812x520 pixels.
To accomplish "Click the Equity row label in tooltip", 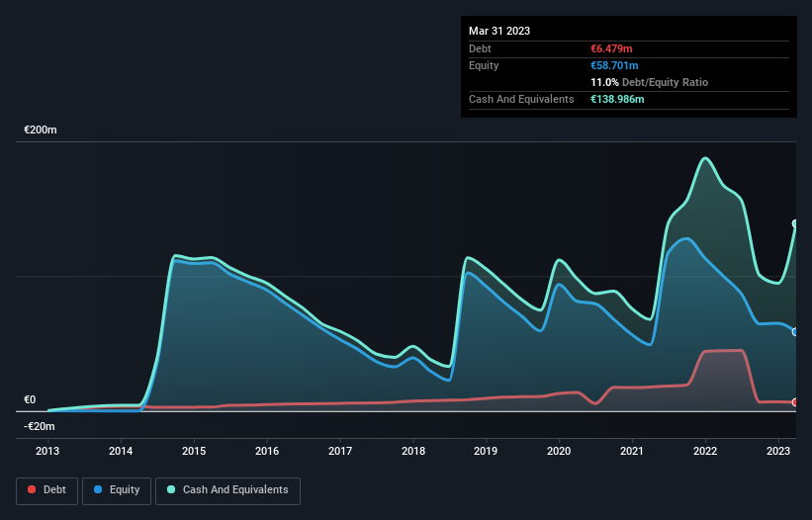I will [484, 65].
